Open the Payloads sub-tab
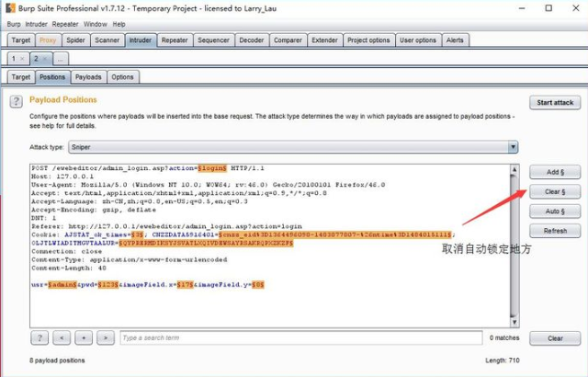 pyautogui.click(x=88, y=77)
